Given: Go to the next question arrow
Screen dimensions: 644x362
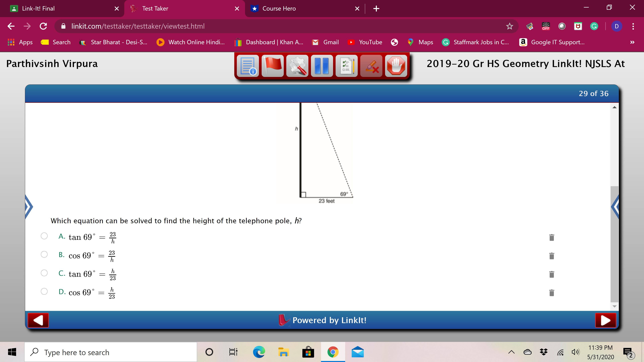Looking at the screenshot, I should [605, 320].
